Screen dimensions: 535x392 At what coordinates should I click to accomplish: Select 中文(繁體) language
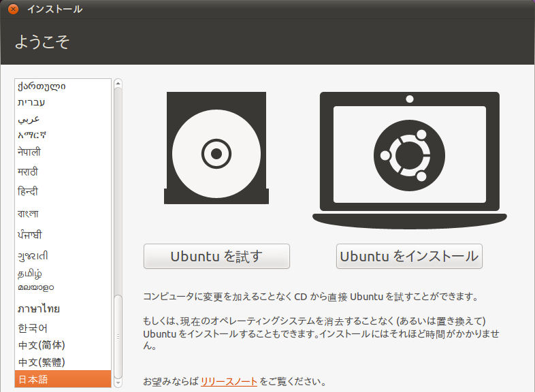(63, 362)
